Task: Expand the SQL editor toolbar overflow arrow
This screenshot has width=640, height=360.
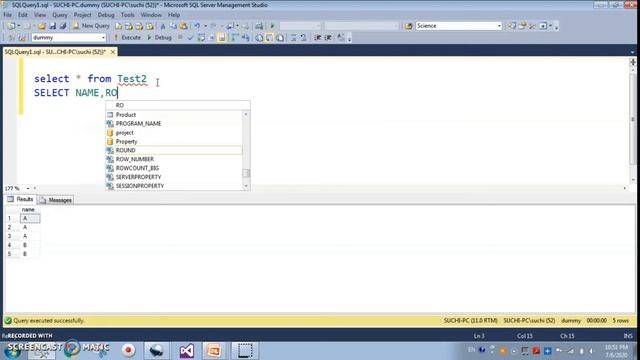Action: coord(349,39)
